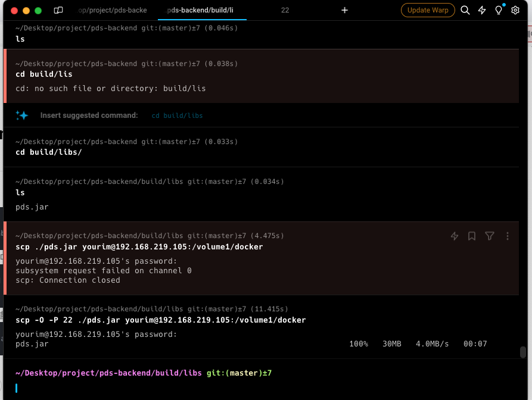Open the command palette lightning icon
This screenshot has width=532, height=400.
pyautogui.click(x=482, y=10)
